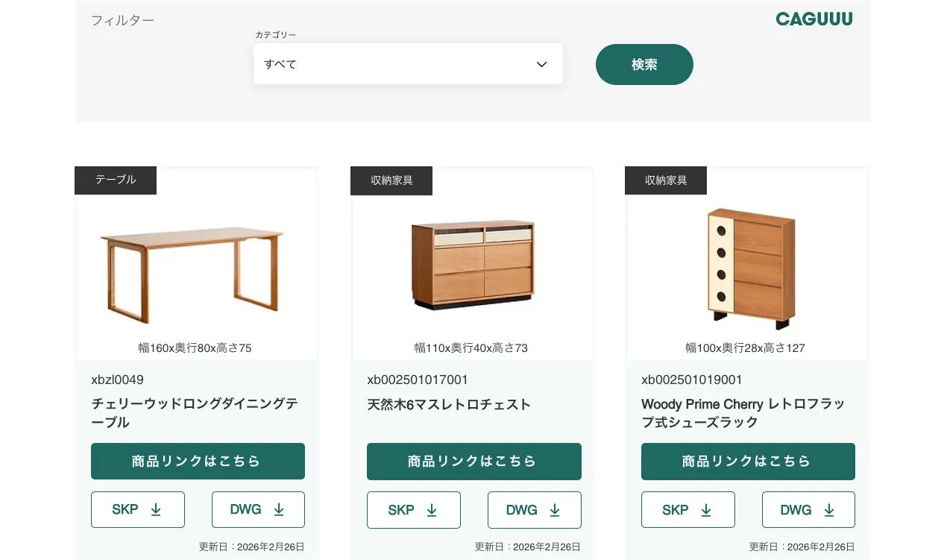The height and width of the screenshot is (560, 944).
Task: Open the product link for the Woody Prime shoe rack
Action: [748, 461]
